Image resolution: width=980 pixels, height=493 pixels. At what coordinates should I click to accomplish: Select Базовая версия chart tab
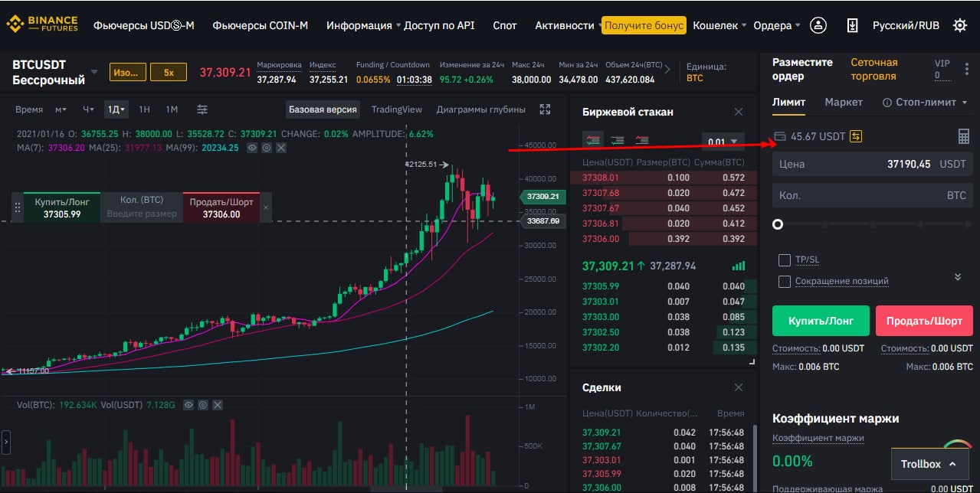[x=323, y=109]
